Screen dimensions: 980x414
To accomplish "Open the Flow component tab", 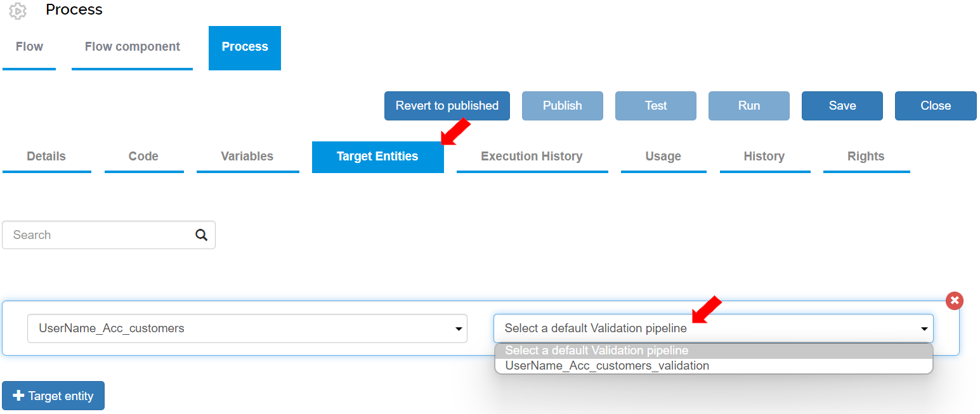I will click(133, 47).
